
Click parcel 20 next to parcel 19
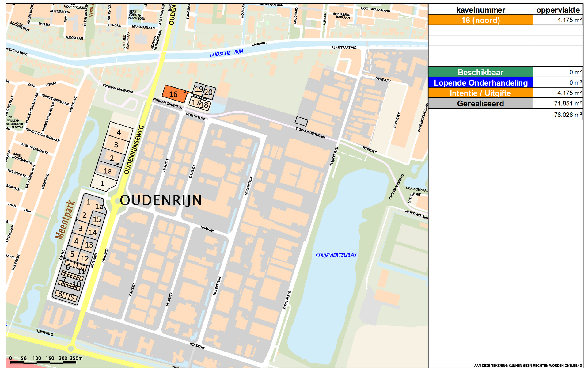(209, 92)
